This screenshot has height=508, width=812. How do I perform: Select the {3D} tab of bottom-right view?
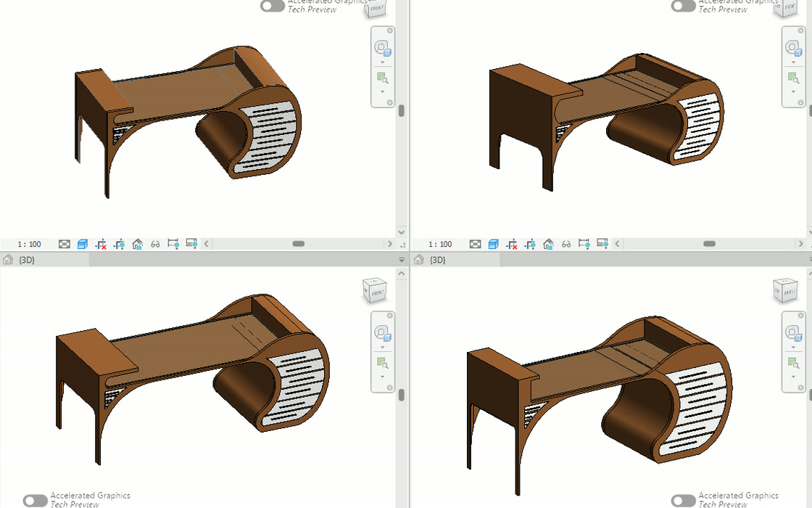(x=456, y=260)
